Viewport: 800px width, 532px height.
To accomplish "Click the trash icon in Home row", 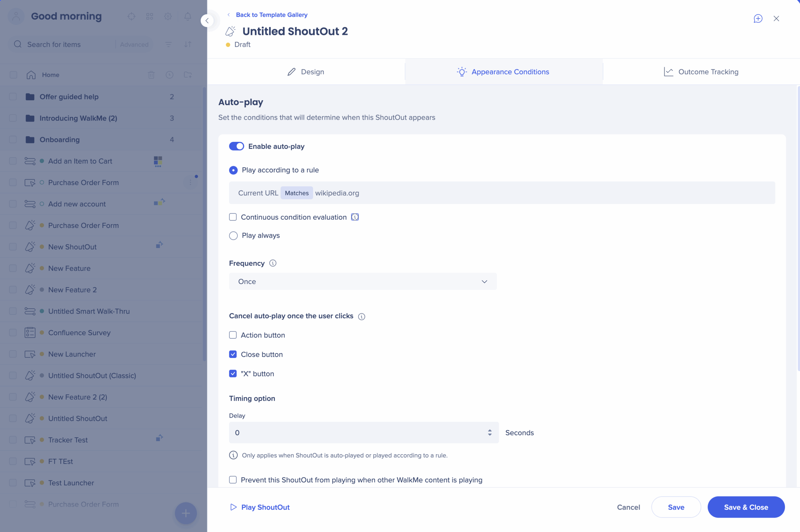I will 151,75.
